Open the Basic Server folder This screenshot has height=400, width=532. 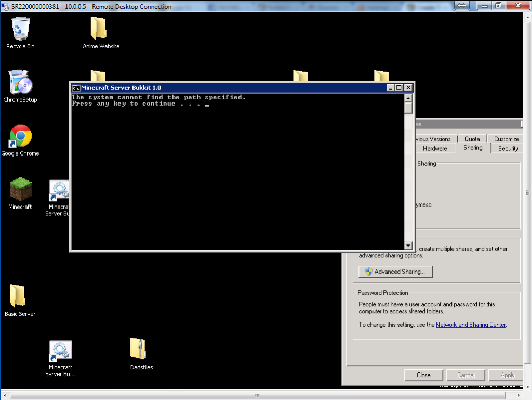point(20,296)
